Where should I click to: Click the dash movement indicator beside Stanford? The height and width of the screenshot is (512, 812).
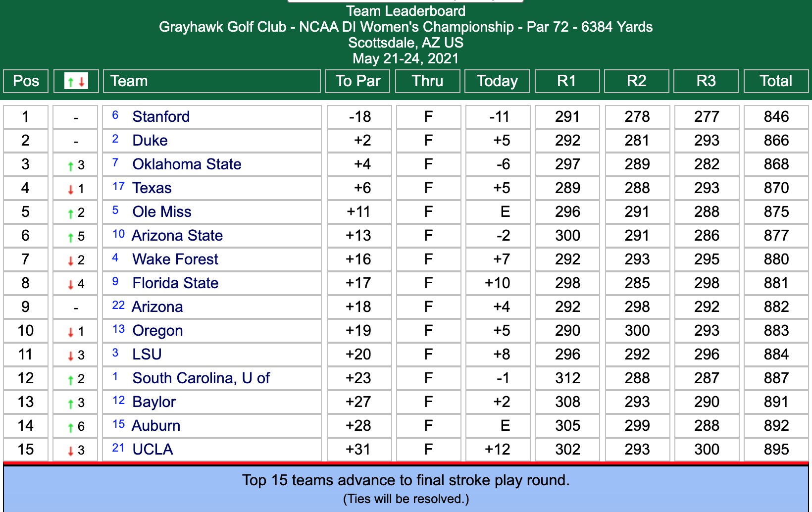(75, 117)
